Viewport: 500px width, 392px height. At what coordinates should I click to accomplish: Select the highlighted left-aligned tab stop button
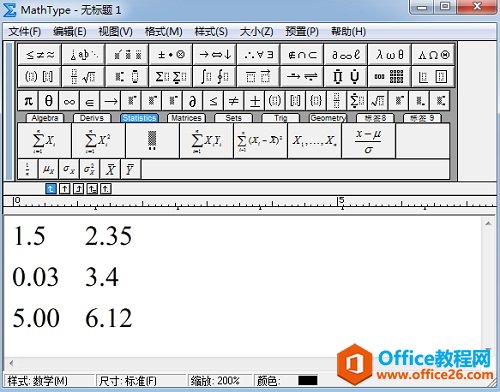50,189
